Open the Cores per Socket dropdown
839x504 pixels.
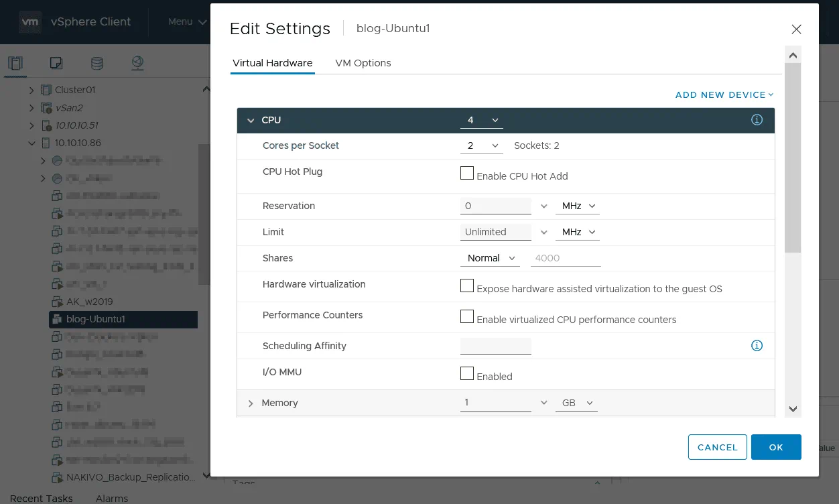(481, 145)
